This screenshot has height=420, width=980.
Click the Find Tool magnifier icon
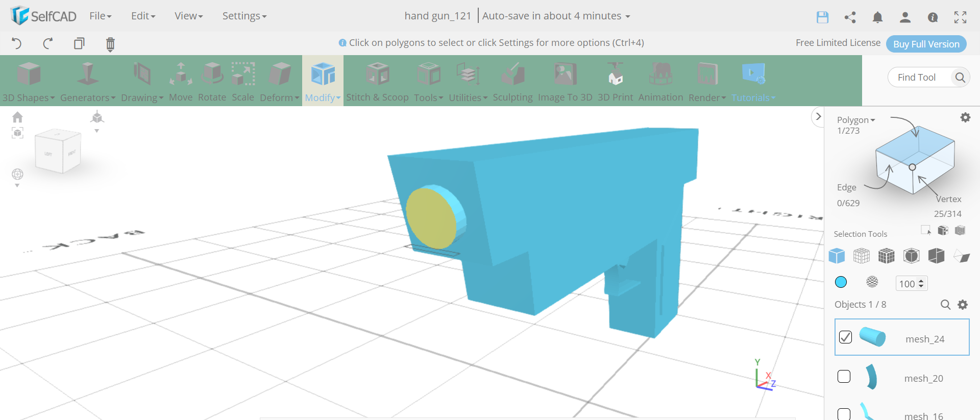tap(960, 77)
